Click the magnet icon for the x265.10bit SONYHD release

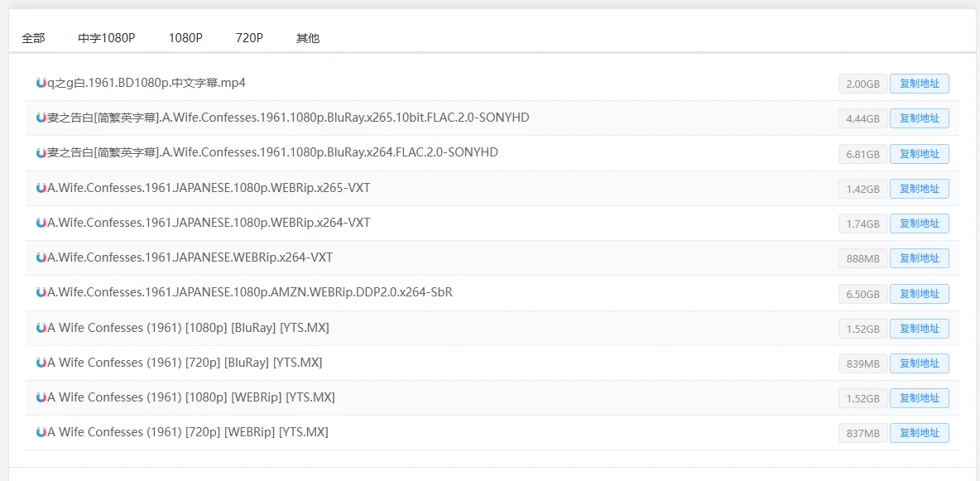41,118
